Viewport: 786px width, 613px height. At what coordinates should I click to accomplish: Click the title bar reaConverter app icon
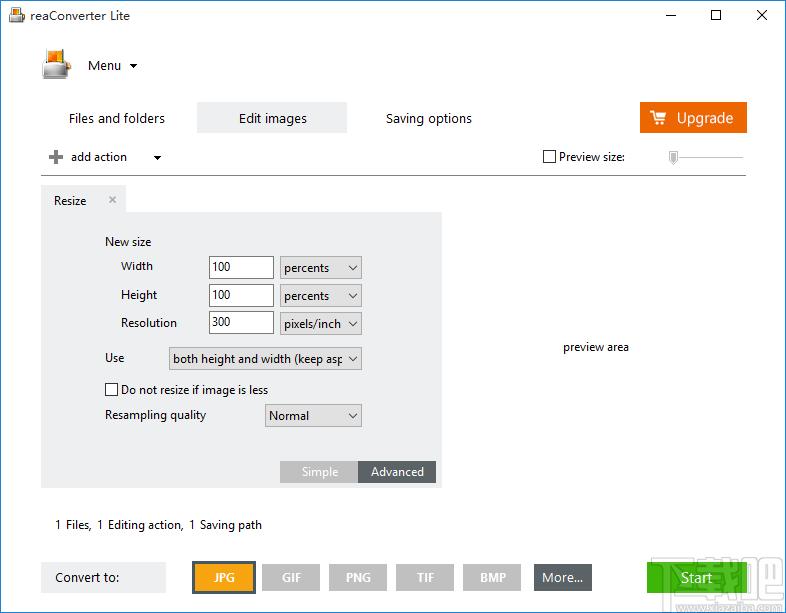point(17,15)
